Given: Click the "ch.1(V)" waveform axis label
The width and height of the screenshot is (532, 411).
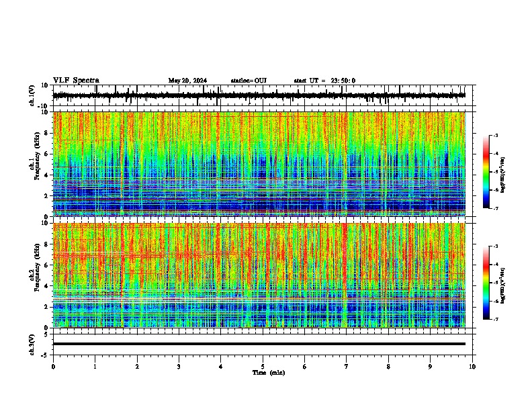Looking at the screenshot, I should pyautogui.click(x=32, y=95).
